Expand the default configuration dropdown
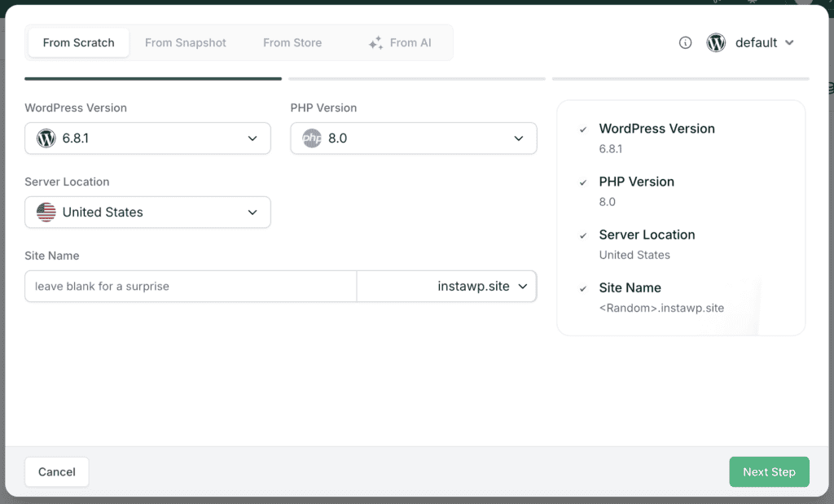Viewport: 834px width, 504px height. click(750, 42)
